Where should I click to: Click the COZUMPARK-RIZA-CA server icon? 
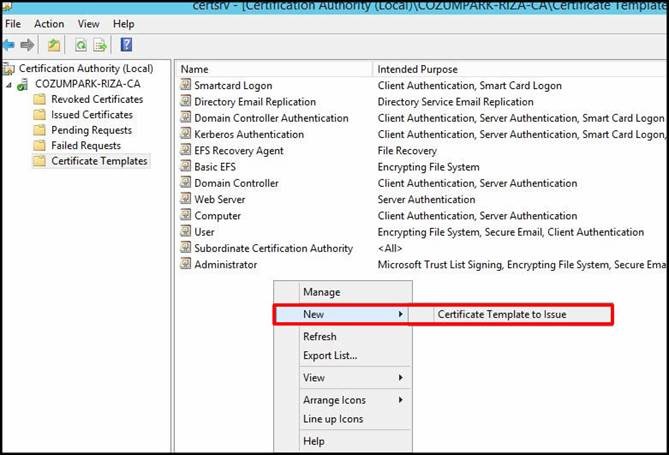tap(22, 85)
